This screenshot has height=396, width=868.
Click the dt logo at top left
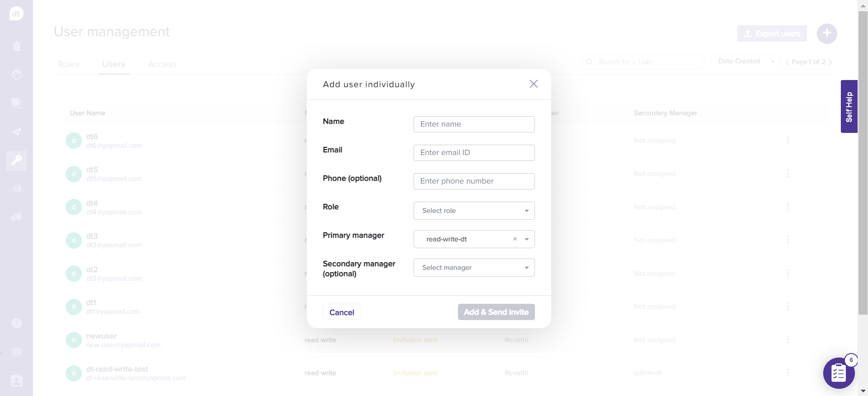(x=16, y=14)
